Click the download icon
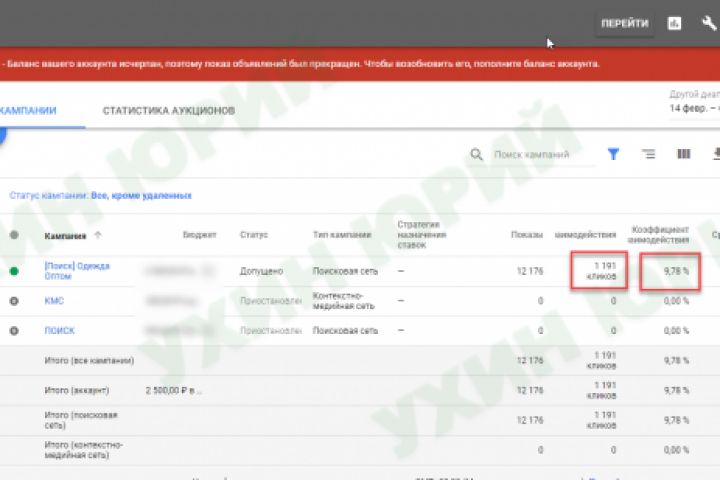Screen dimensions: 720x480 716,154
